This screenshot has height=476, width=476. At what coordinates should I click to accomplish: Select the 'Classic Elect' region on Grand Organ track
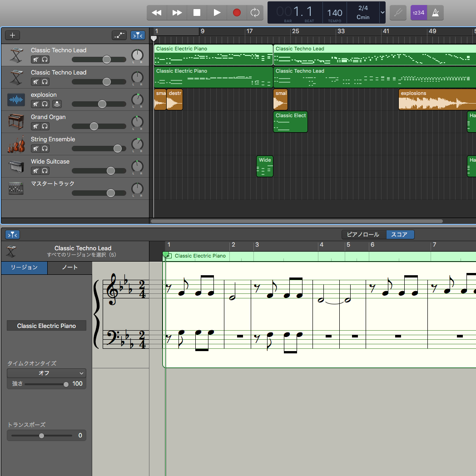click(x=291, y=122)
